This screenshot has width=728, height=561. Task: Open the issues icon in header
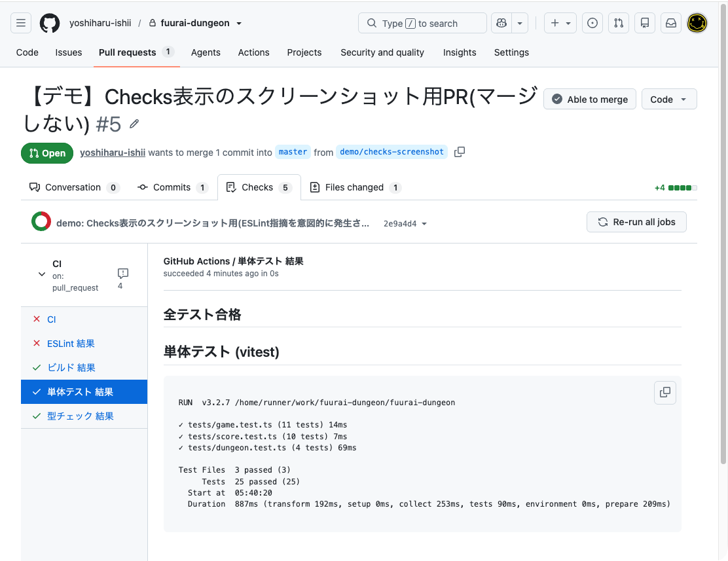click(592, 23)
